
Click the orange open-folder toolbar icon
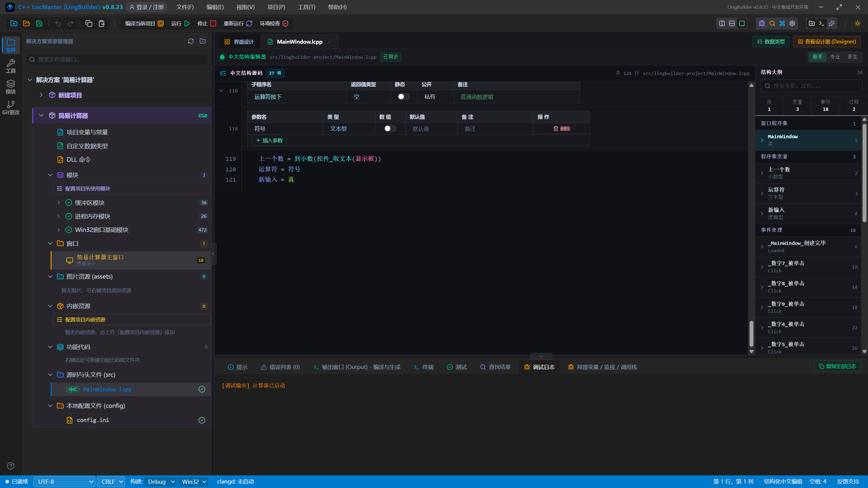click(x=26, y=23)
